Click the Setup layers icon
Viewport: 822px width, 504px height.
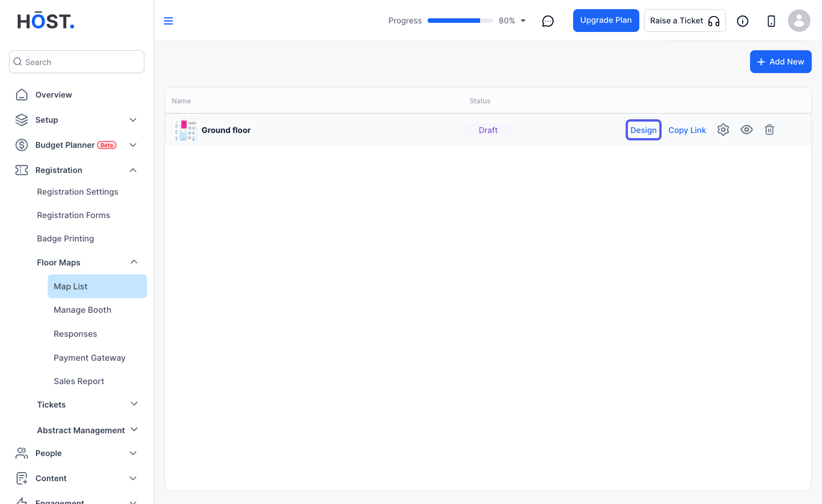[x=22, y=120]
